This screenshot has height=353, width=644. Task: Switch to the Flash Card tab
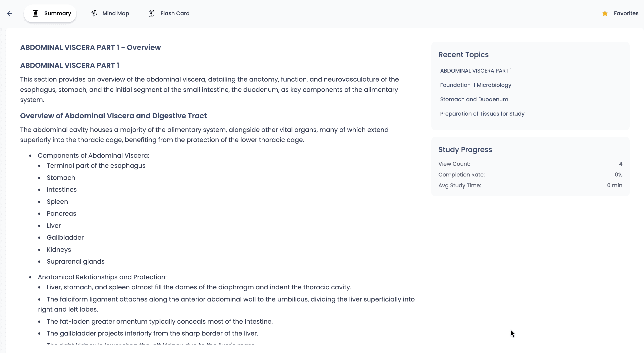[x=175, y=13]
